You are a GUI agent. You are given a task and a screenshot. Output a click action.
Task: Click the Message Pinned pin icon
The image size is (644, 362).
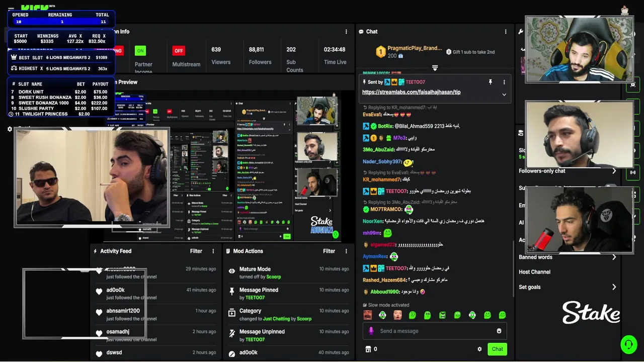(x=231, y=292)
